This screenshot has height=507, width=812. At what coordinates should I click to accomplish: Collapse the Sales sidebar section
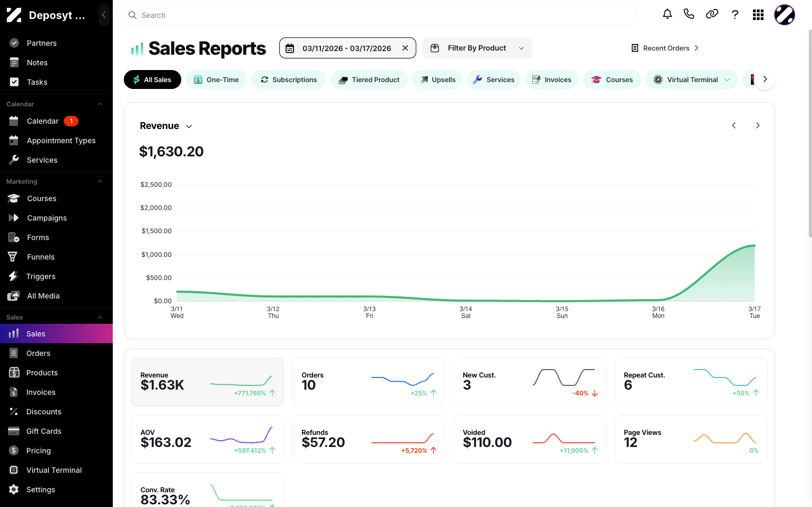point(100,317)
